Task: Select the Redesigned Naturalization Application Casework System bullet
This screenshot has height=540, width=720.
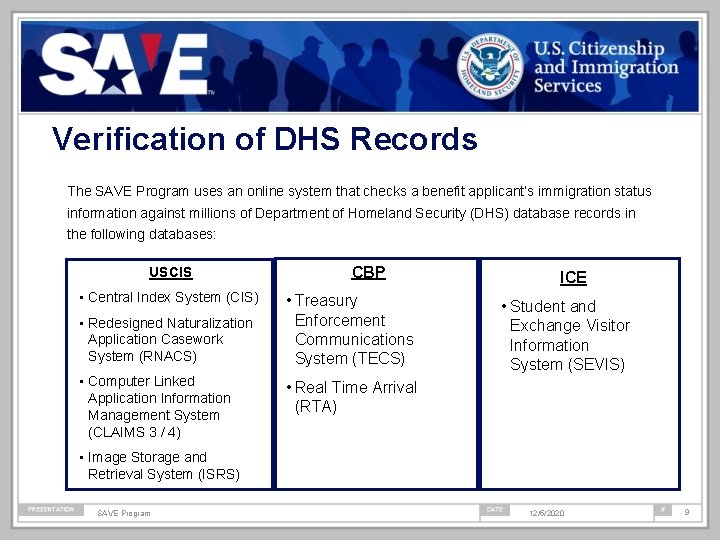Action: pos(166,339)
